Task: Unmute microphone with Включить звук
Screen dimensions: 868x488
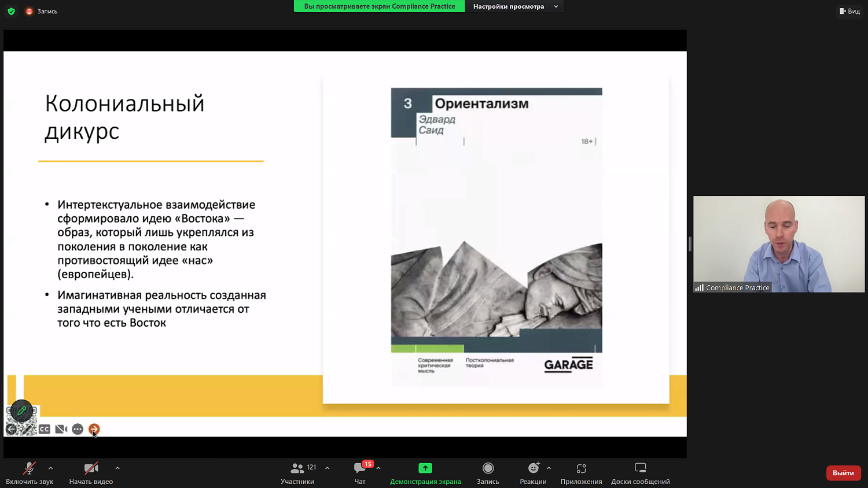Action: (30, 473)
